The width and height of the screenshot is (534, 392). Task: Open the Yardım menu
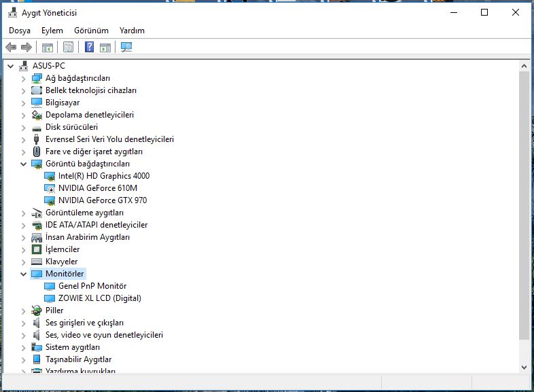point(132,31)
